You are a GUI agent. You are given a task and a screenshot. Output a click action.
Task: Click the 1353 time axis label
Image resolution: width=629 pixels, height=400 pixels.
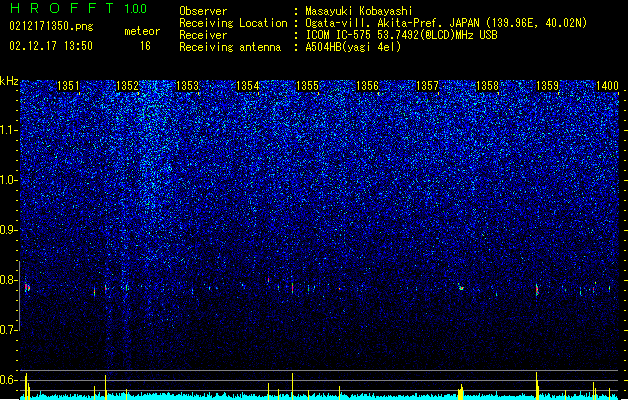(x=187, y=86)
